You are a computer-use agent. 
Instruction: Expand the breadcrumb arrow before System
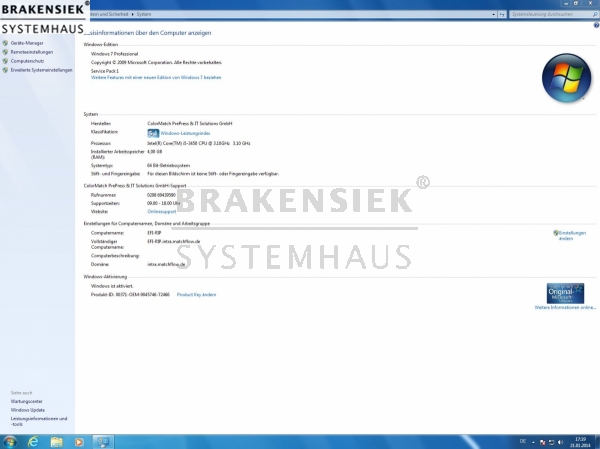pos(133,14)
